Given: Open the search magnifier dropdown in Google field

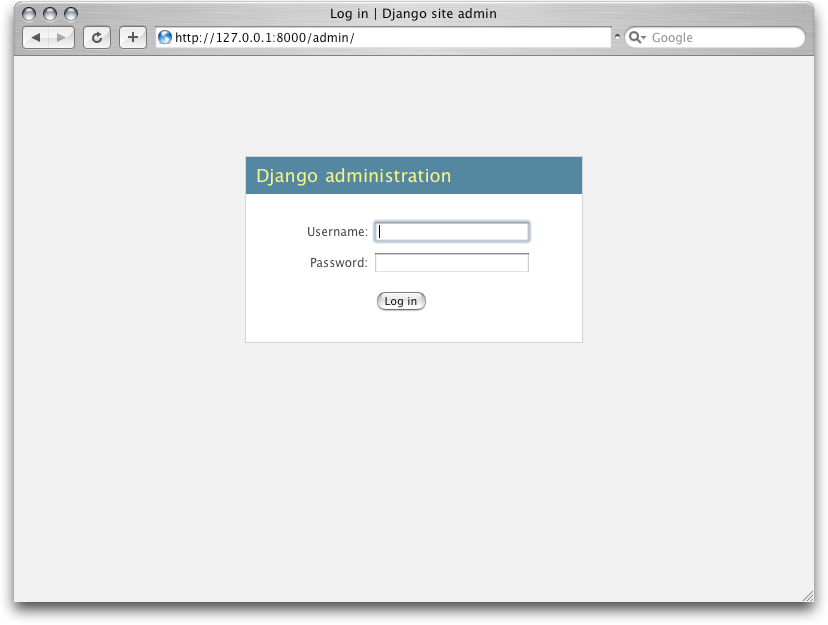Looking at the screenshot, I should coord(637,37).
